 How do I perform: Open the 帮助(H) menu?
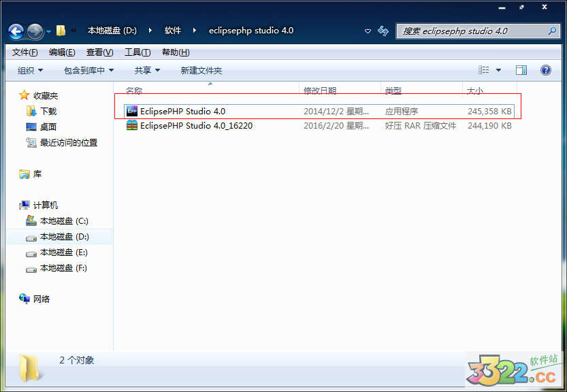pyautogui.click(x=176, y=52)
